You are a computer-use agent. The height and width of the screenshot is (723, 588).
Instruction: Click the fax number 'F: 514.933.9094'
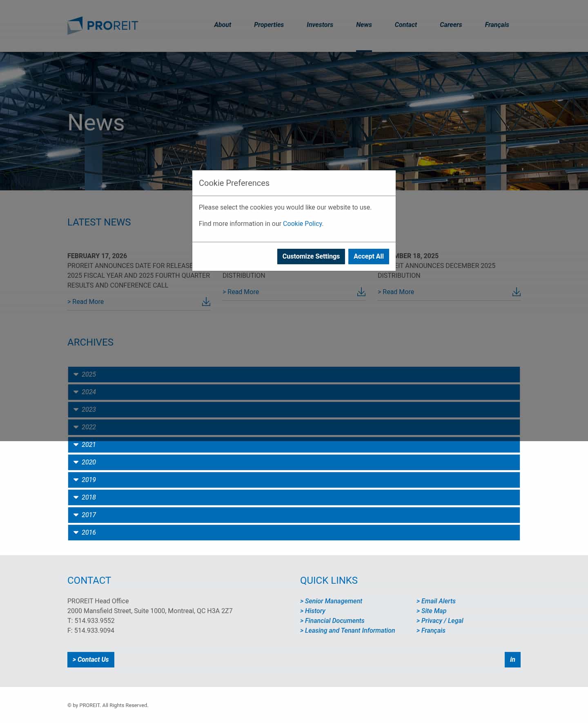pos(91,630)
